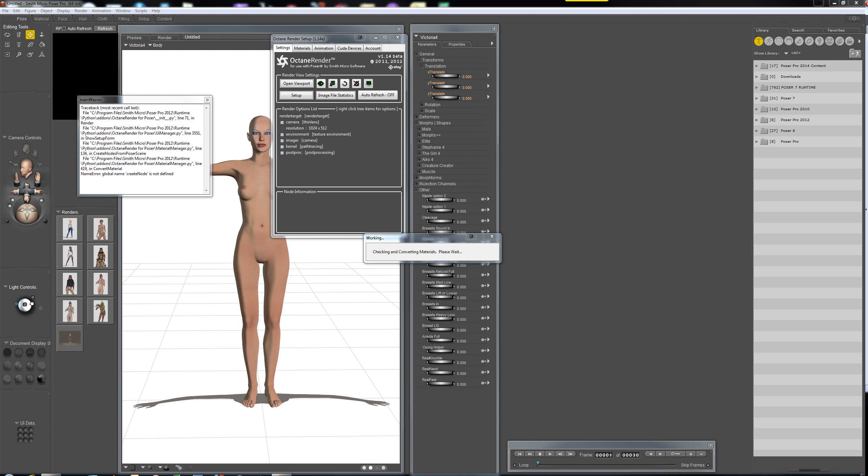Expand the Rotation parameter group
Viewport: 868px width, 476px height.
pyautogui.click(x=422, y=105)
